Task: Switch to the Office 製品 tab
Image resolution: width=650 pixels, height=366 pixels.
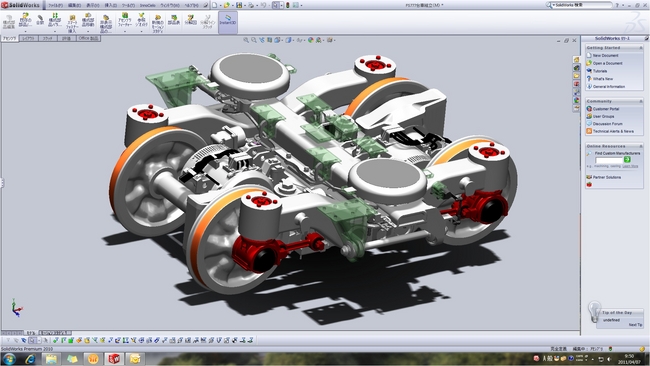Action: pos(89,38)
